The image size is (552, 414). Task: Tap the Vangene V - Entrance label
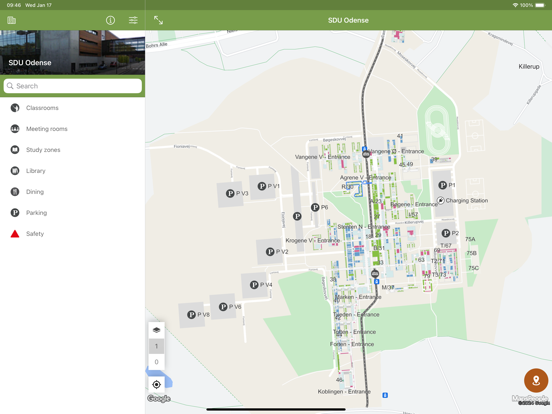[x=322, y=157]
